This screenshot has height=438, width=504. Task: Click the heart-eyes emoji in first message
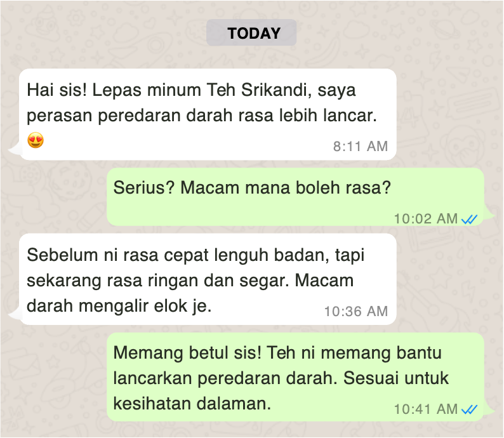click(x=36, y=140)
